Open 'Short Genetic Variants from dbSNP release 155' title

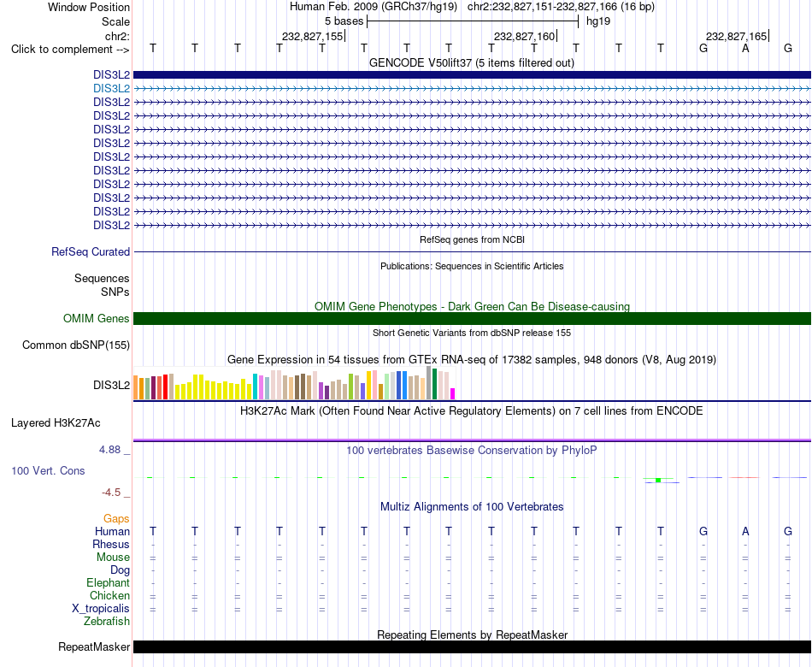tap(472, 333)
